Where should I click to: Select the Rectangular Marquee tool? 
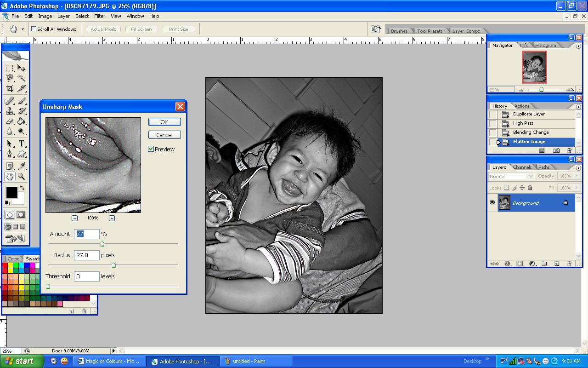[x=10, y=68]
